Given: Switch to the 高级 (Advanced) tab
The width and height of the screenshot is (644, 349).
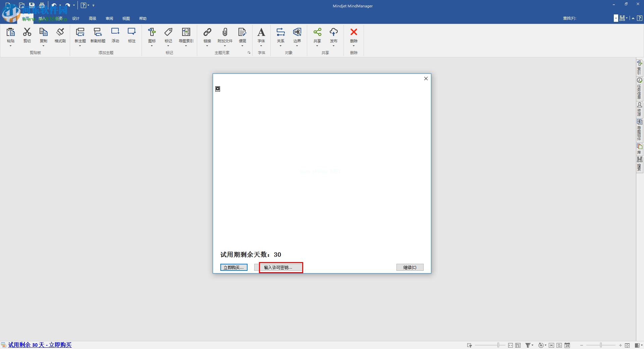Looking at the screenshot, I should click(x=93, y=18).
